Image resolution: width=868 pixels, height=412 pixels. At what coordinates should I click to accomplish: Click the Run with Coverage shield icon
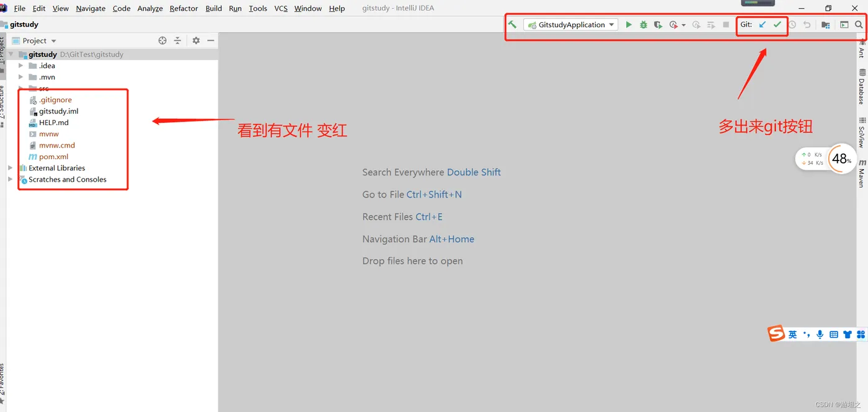click(x=658, y=25)
